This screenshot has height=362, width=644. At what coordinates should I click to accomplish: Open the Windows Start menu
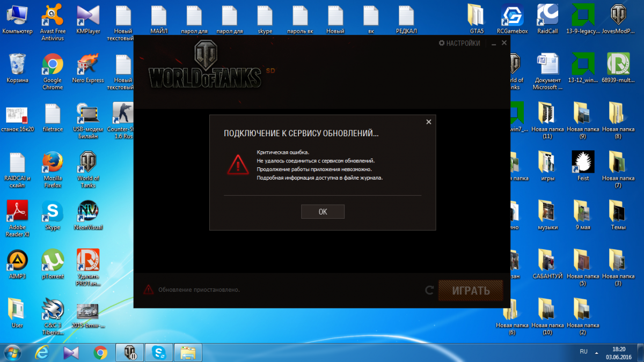pos(13,352)
